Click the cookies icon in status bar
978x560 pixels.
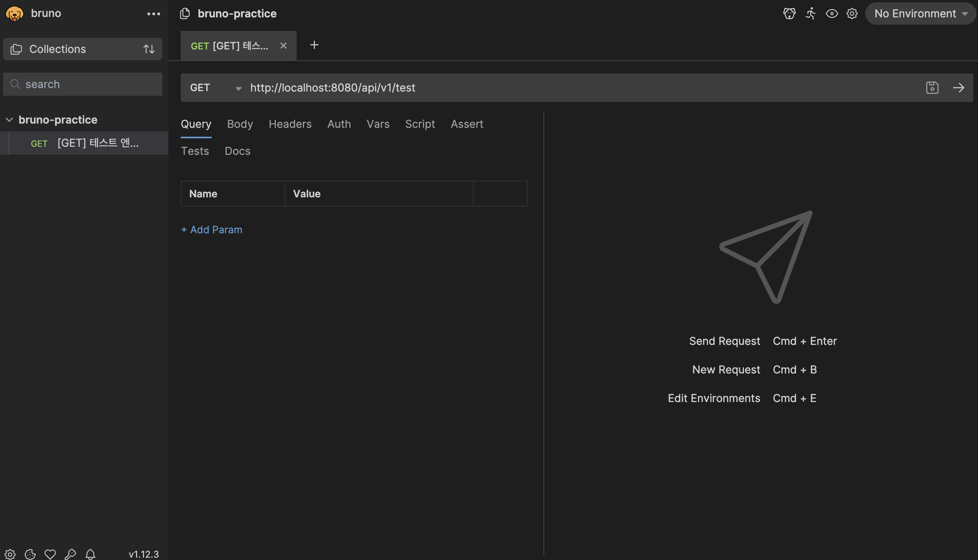tap(30, 554)
